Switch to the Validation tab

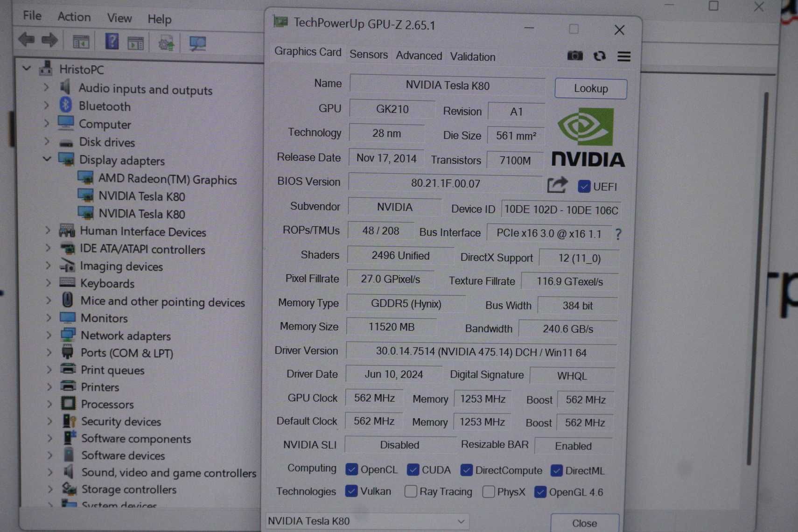click(472, 56)
